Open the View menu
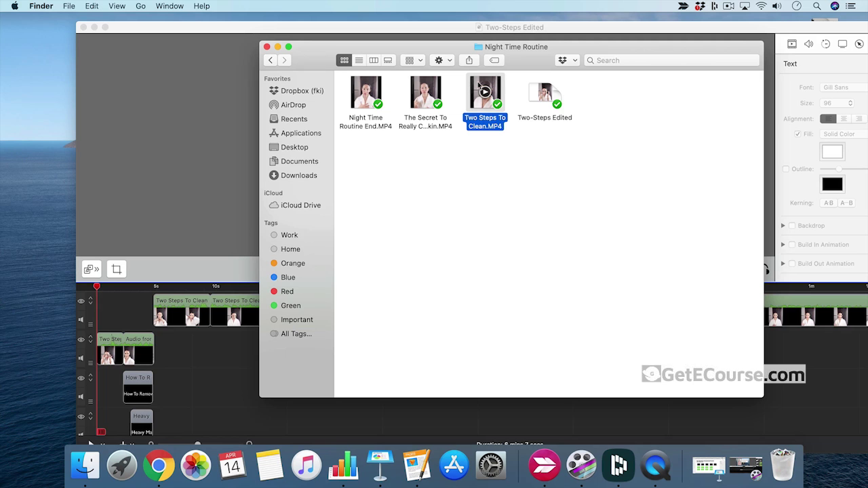The height and width of the screenshot is (488, 868). click(117, 6)
